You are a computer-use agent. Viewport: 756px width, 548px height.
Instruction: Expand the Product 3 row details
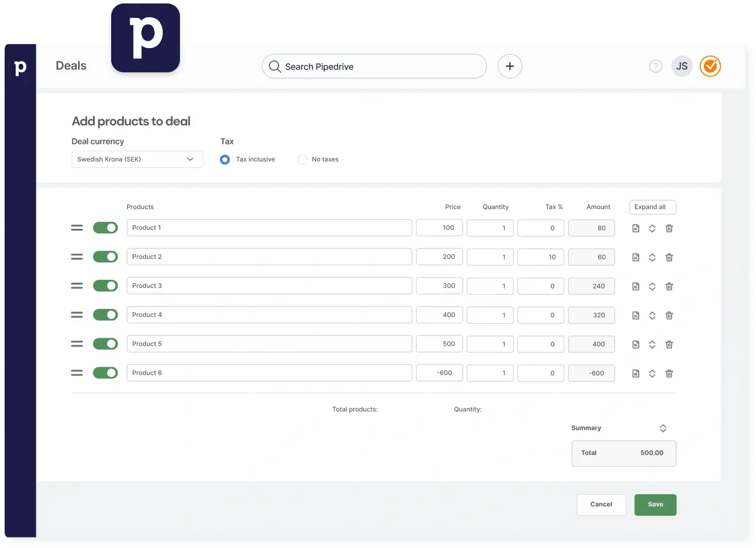coord(652,286)
